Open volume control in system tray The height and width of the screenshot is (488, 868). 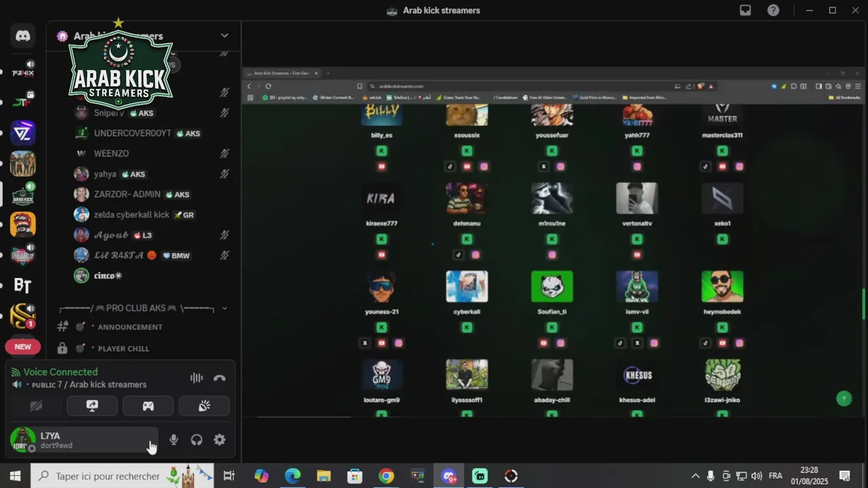(x=757, y=476)
